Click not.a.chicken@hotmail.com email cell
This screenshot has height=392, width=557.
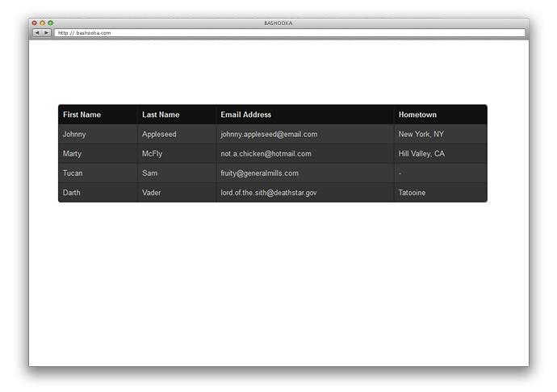click(305, 153)
